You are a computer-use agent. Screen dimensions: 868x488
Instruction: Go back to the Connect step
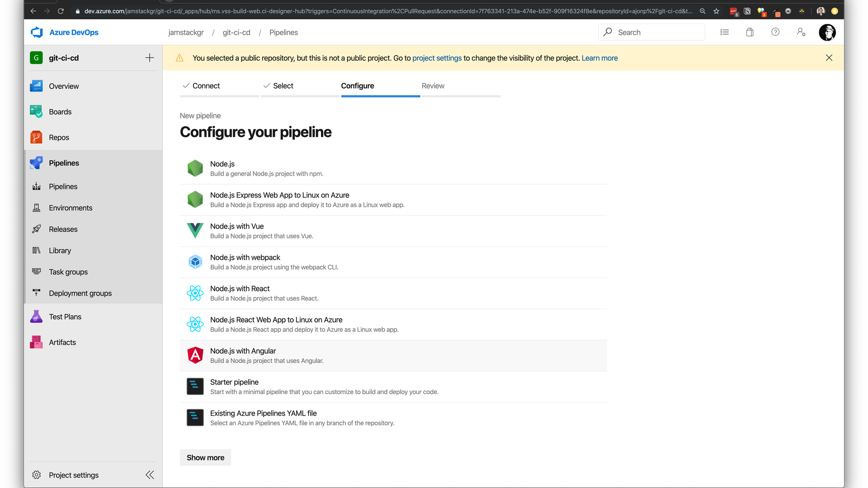tap(206, 86)
